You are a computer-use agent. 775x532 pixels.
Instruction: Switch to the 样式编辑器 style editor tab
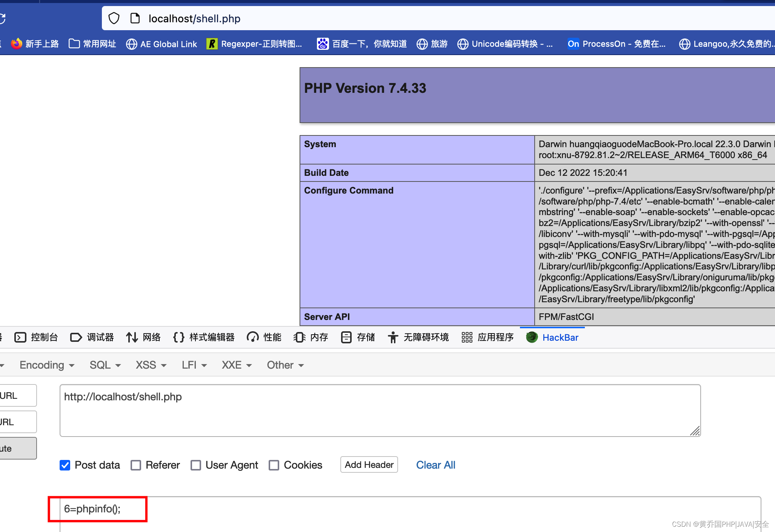[x=204, y=337]
